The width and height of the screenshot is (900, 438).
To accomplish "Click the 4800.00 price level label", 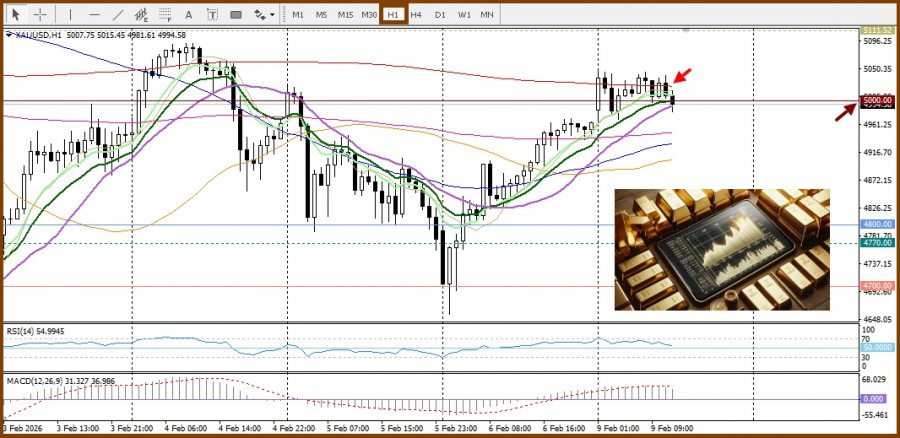I will coord(878,224).
